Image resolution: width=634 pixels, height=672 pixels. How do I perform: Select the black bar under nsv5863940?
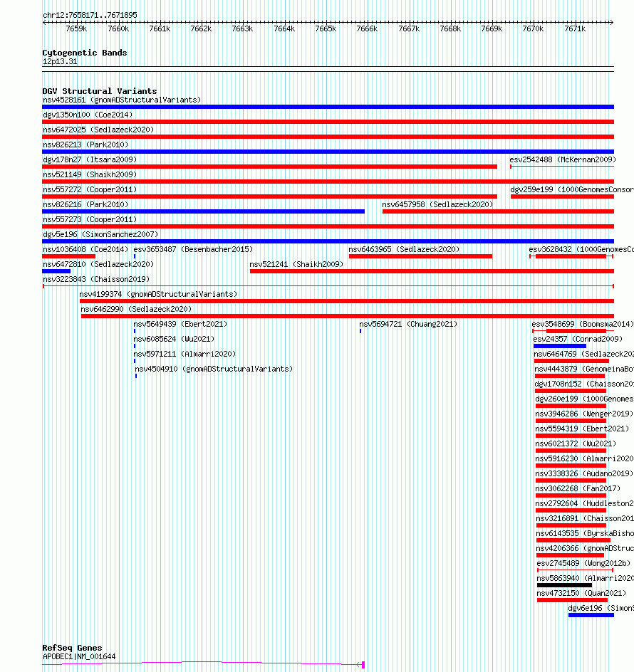click(564, 585)
